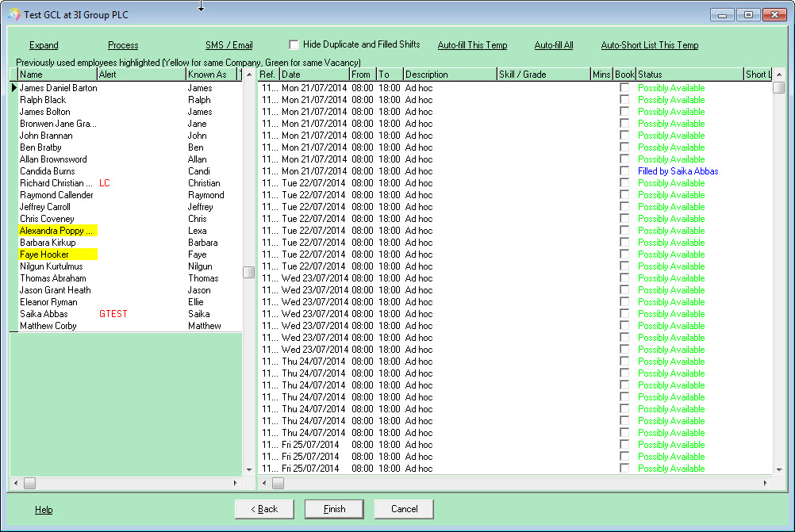Screen dimensions: 795x532
Task: Click the Finish button
Action: coord(334,509)
